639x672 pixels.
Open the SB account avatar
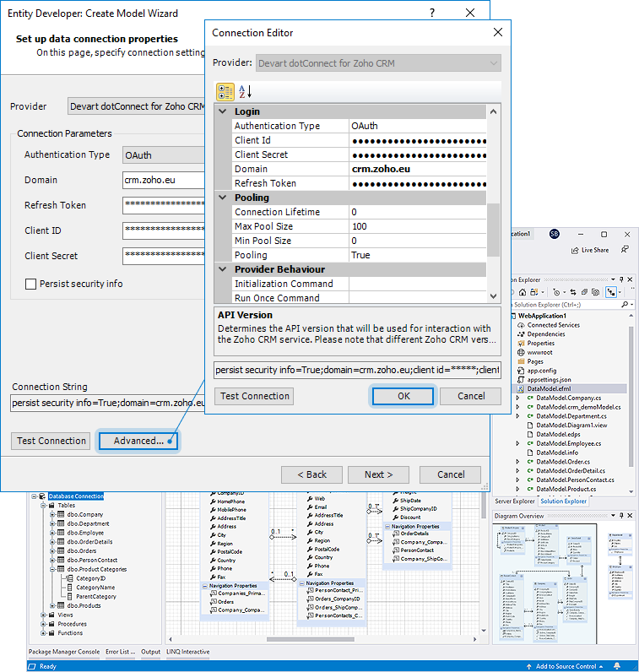(x=554, y=234)
